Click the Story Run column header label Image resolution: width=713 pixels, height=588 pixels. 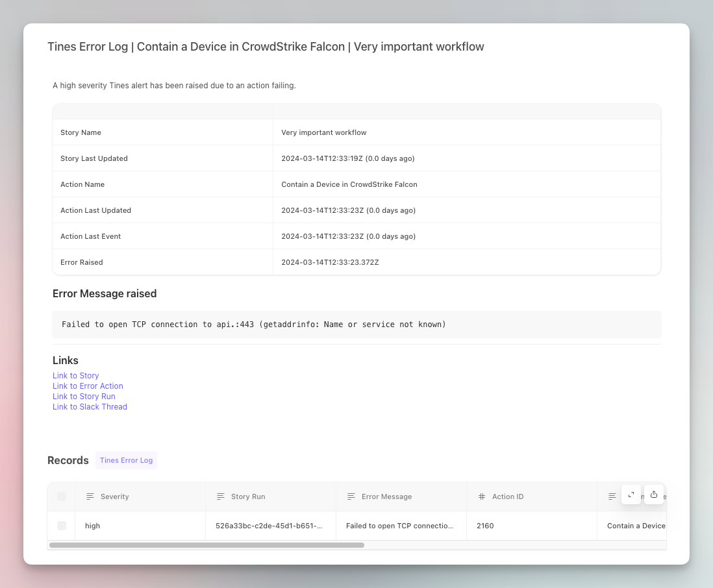pyautogui.click(x=248, y=496)
